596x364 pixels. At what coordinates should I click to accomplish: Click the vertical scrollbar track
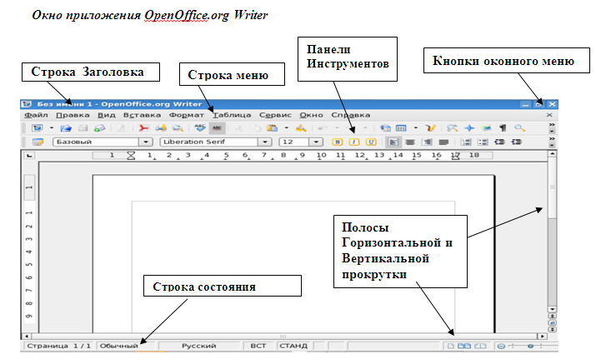[x=552, y=262]
